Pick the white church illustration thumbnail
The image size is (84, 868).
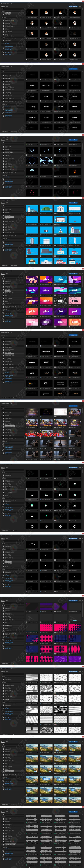pos(60,230)
